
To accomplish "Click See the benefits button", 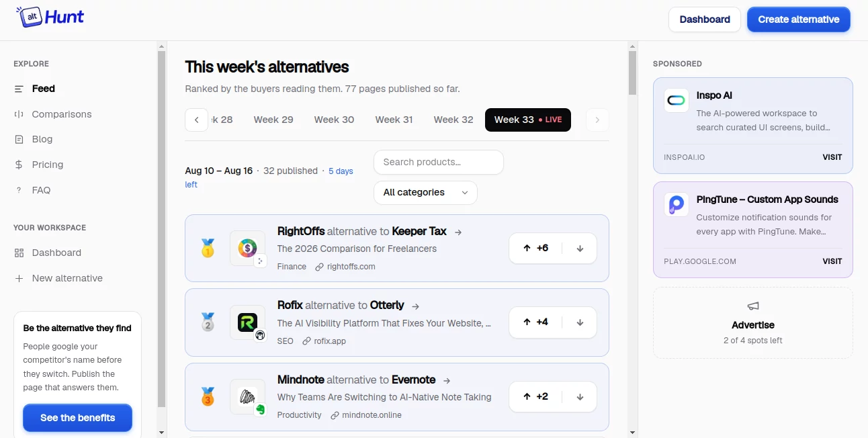I will coord(77,418).
